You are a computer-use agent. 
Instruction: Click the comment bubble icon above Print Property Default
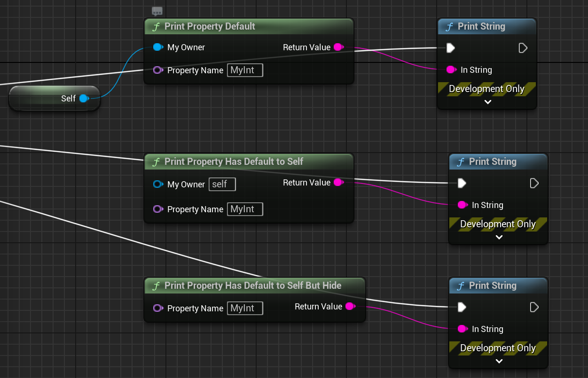click(x=157, y=11)
